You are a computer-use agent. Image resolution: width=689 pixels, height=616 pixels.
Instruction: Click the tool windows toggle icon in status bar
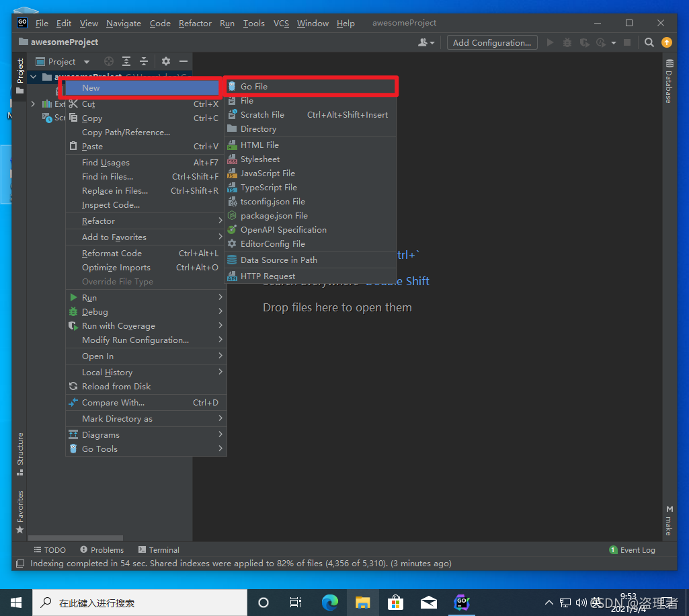click(x=20, y=564)
